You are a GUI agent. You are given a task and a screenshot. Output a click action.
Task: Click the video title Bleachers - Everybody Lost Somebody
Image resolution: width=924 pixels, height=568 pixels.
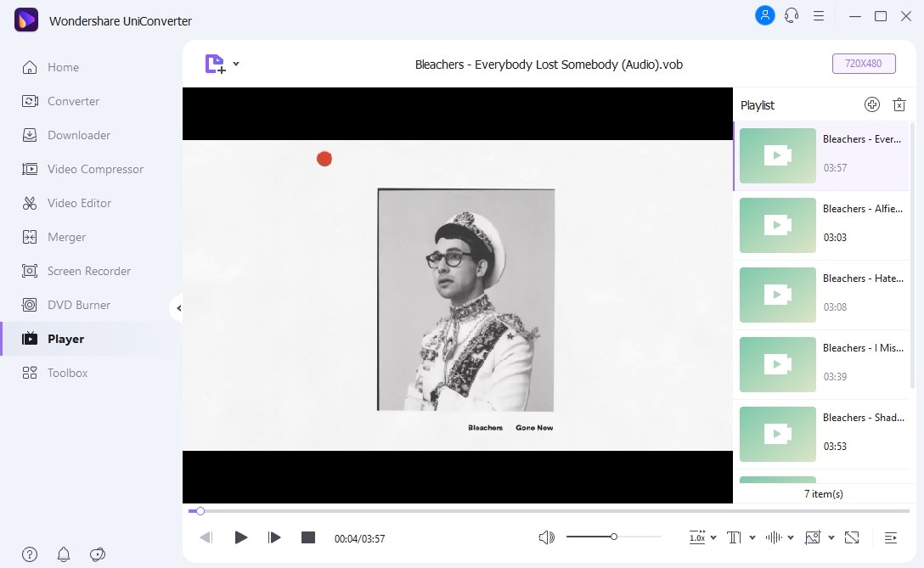tap(549, 65)
